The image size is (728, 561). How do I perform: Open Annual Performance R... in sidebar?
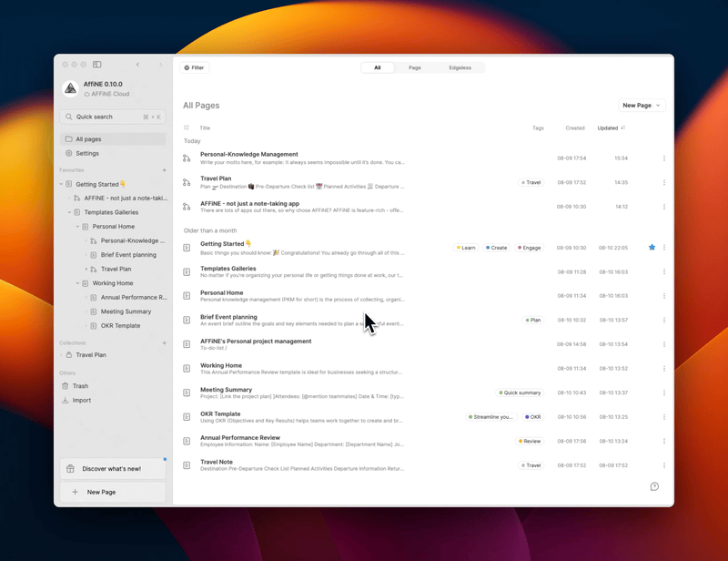(x=134, y=298)
